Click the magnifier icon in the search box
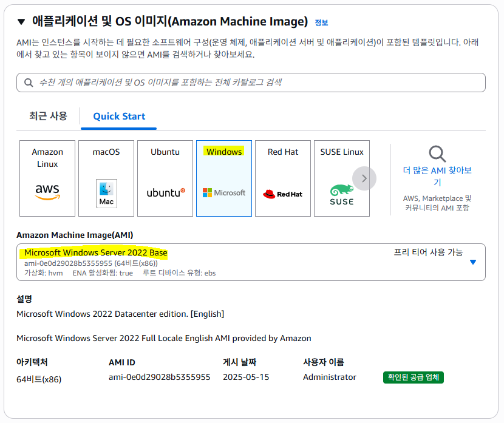The image size is (504, 423). coord(29,83)
